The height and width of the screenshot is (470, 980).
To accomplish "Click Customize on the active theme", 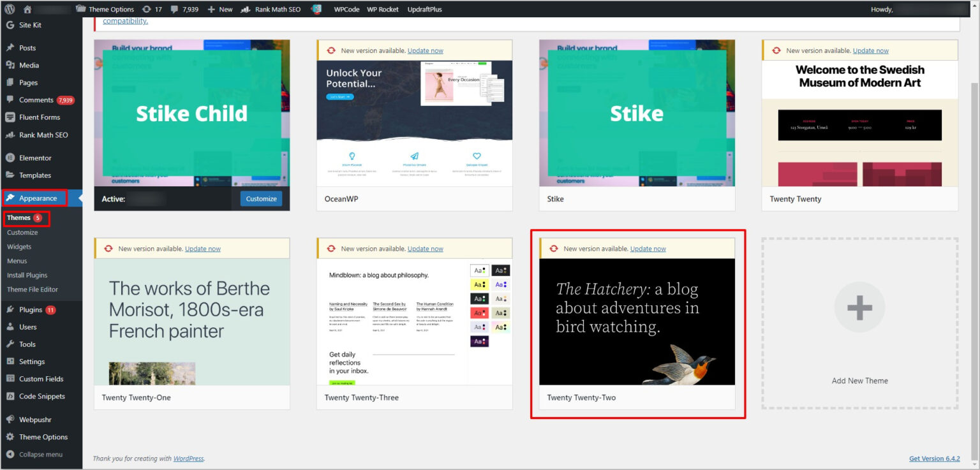I will click(260, 199).
